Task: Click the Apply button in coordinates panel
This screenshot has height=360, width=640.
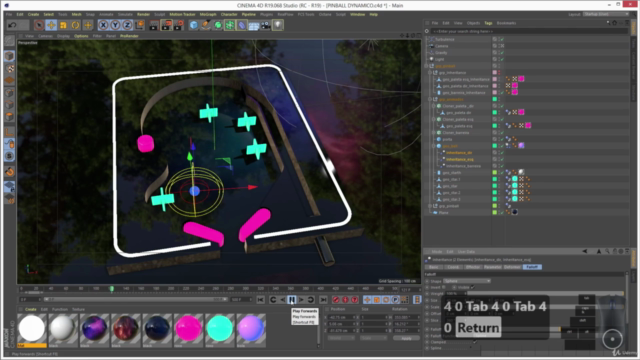Action: pos(406,338)
